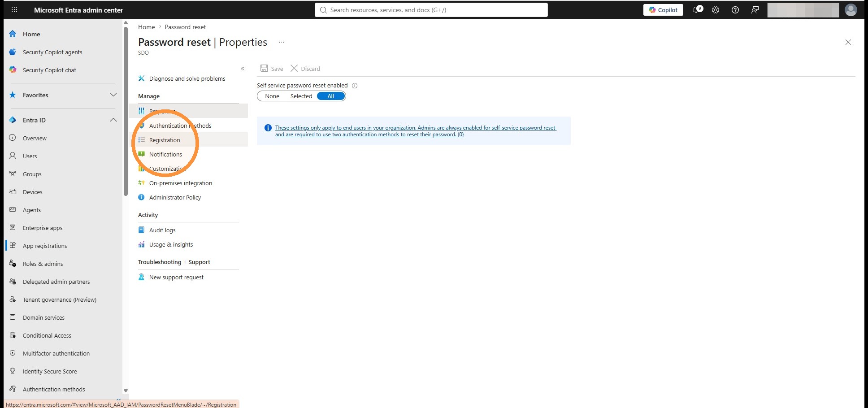
Task: Collapse the blade menu with double chevron
Action: [x=243, y=69]
